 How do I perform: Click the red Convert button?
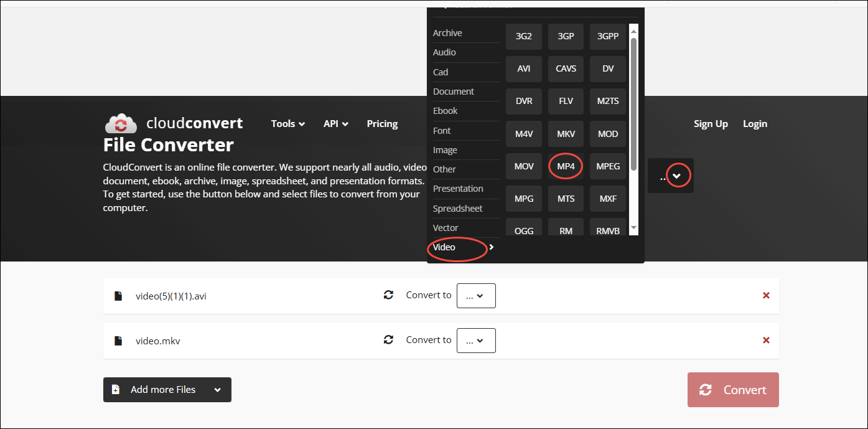(x=733, y=390)
